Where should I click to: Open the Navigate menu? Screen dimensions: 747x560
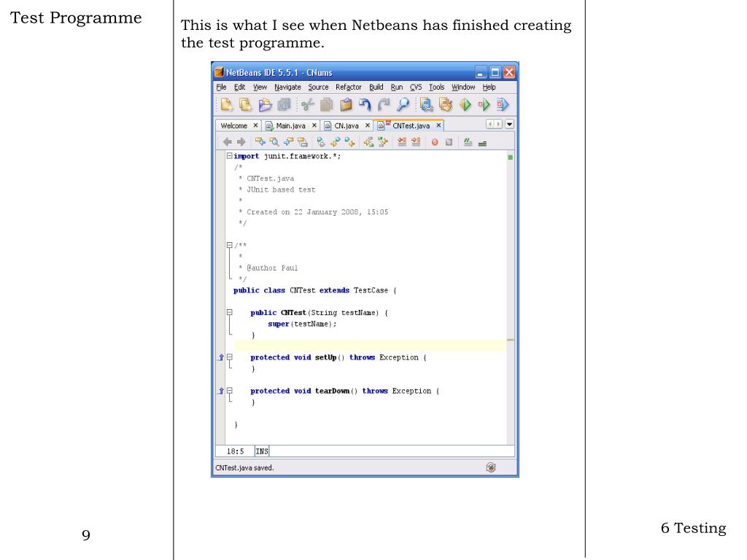287,87
